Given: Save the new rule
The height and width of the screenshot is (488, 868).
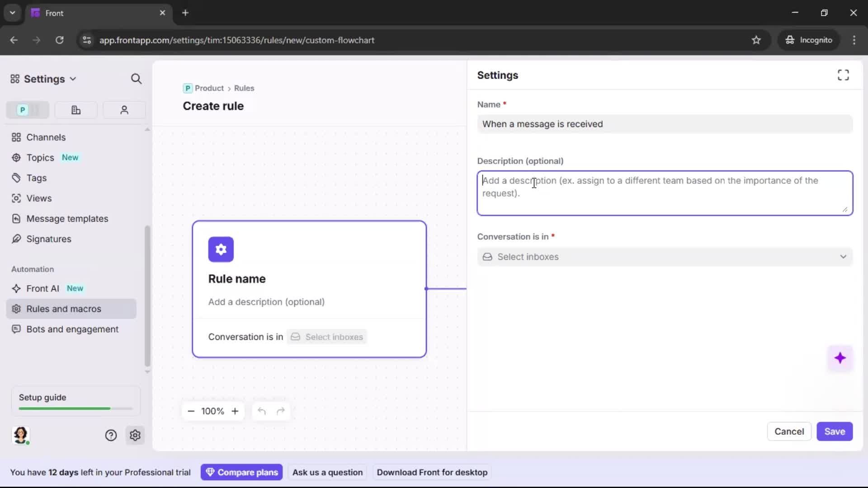Looking at the screenshot, I should [835, 432].
